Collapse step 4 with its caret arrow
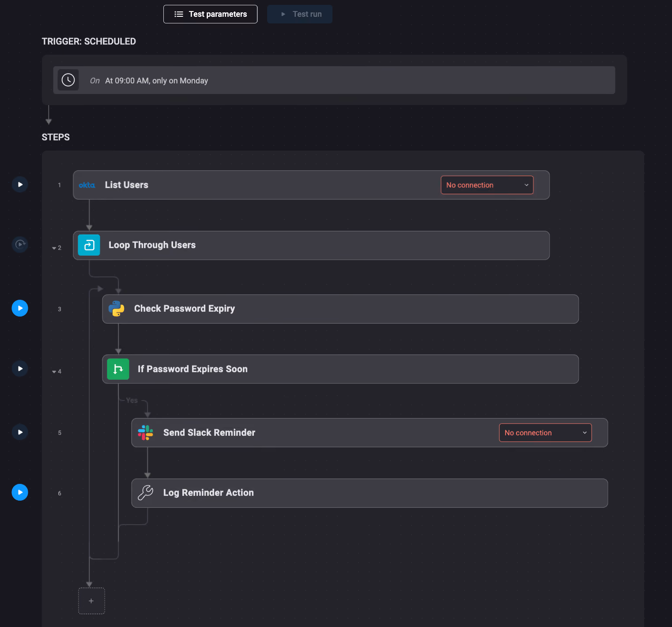This screenshot has width=672, height=627. point(54,372)
